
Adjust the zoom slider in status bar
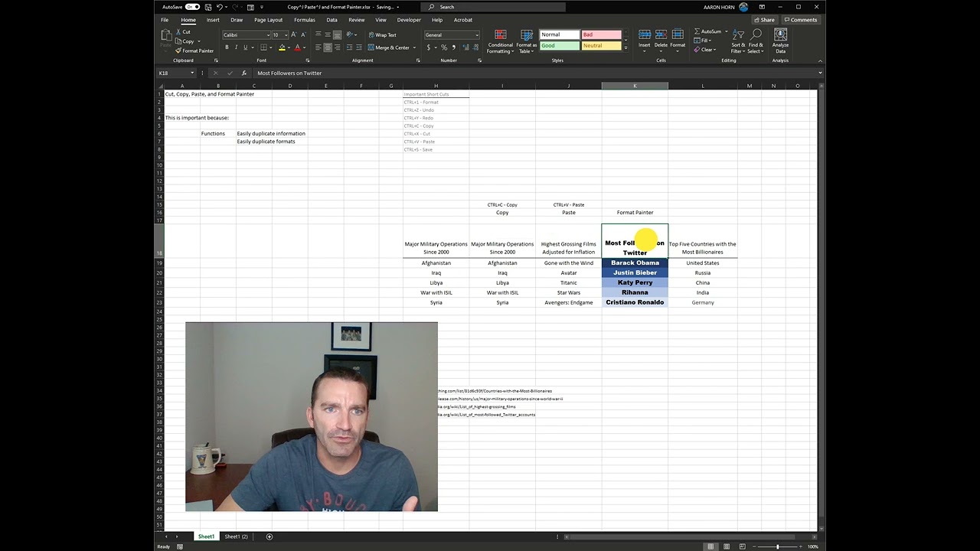click(778, 546)
